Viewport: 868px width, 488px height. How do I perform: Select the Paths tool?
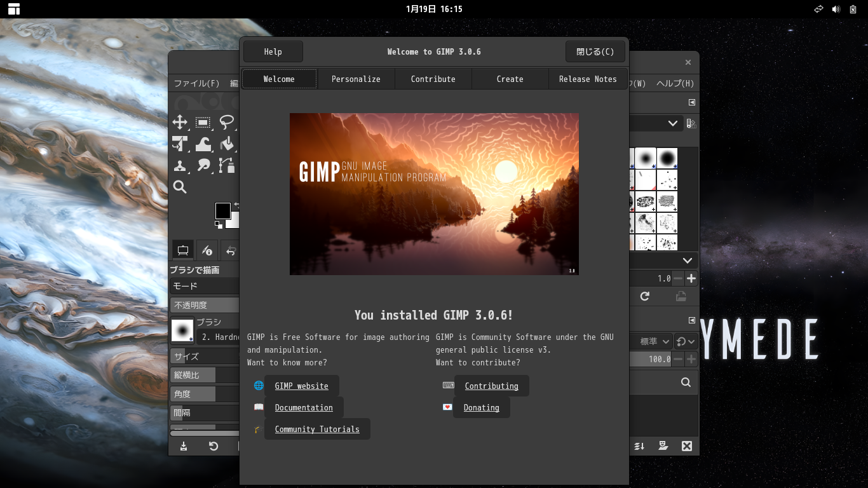coord(227,166)
